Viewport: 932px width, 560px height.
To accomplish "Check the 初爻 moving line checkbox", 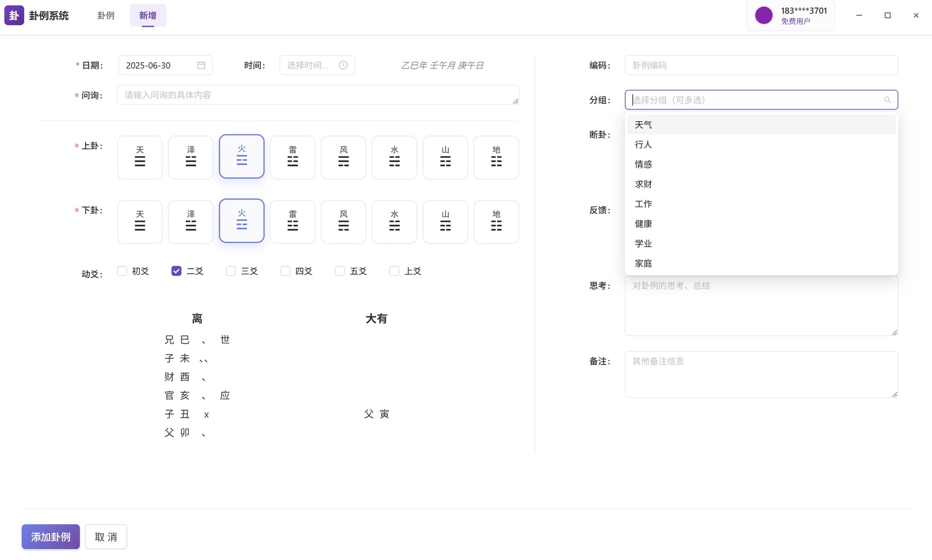I will (x=122, y=271).
